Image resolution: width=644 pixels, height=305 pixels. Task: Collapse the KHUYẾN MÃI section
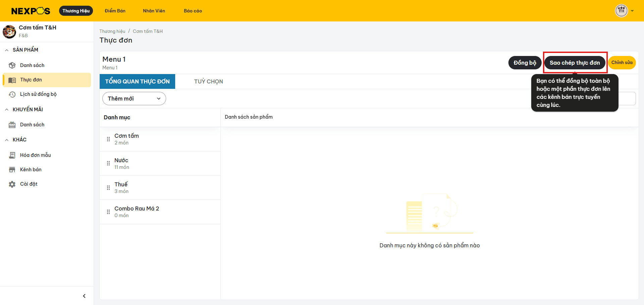click(7, 110)
